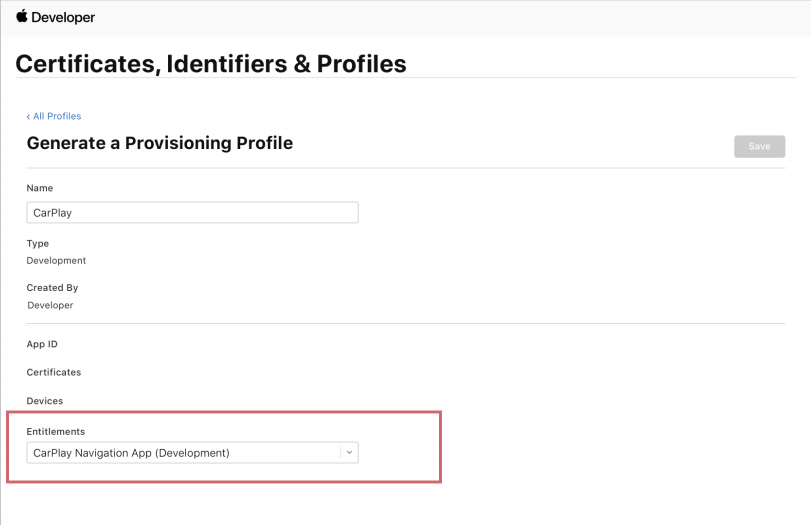This screenshot has width=811, height=525.
Task: Select the Devices row
Action: (x=45, y=401)
